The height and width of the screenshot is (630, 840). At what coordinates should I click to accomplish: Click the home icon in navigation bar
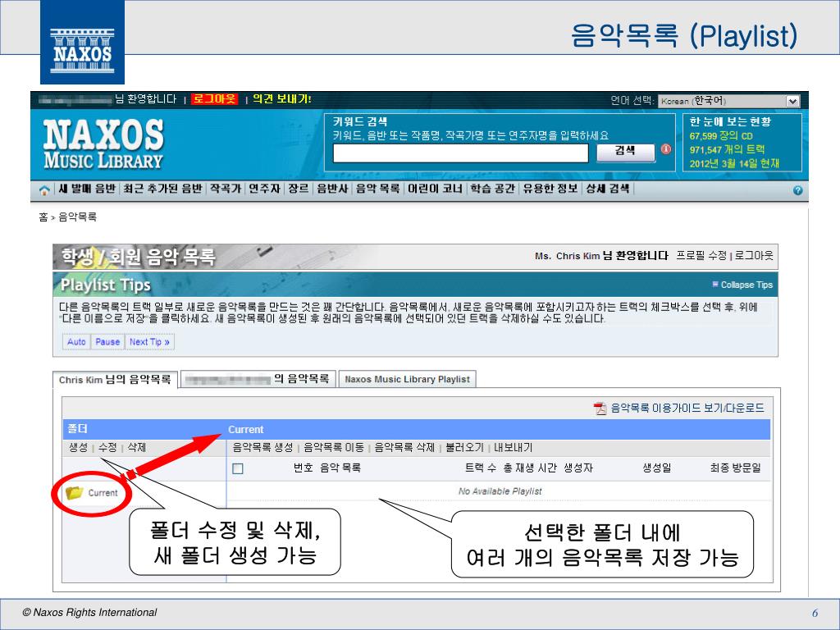(x=44, y=190)
